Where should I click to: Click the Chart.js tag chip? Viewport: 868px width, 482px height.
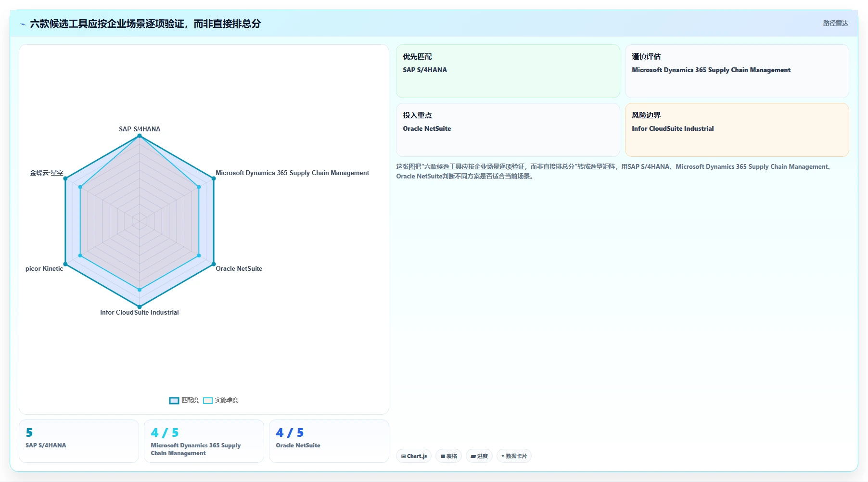(414, 456)
